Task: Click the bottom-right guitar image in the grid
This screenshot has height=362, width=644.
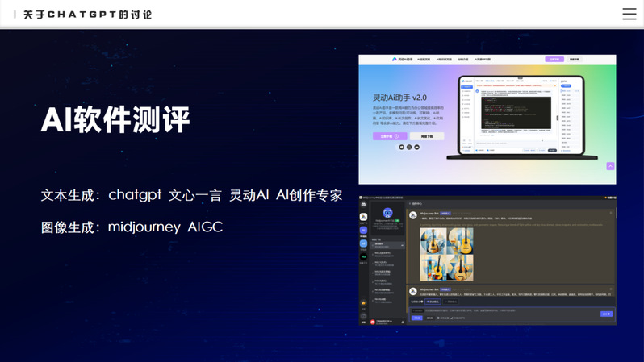Action: [460, 267]
